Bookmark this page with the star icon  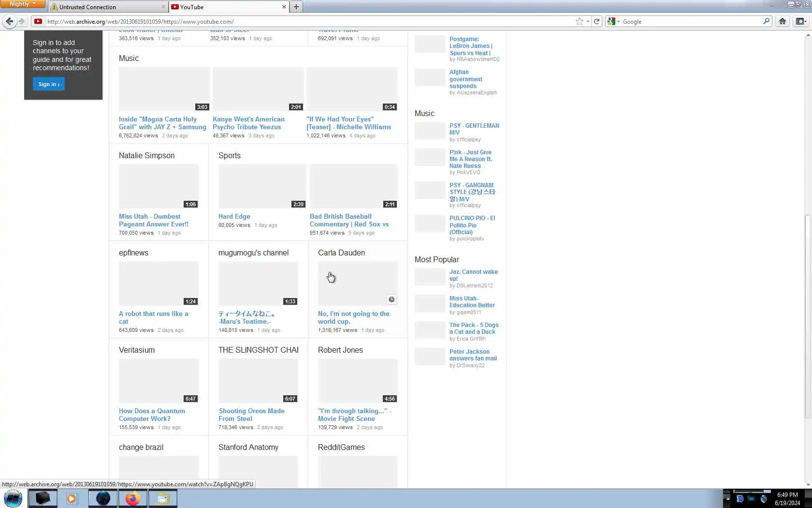click(579, 21)
